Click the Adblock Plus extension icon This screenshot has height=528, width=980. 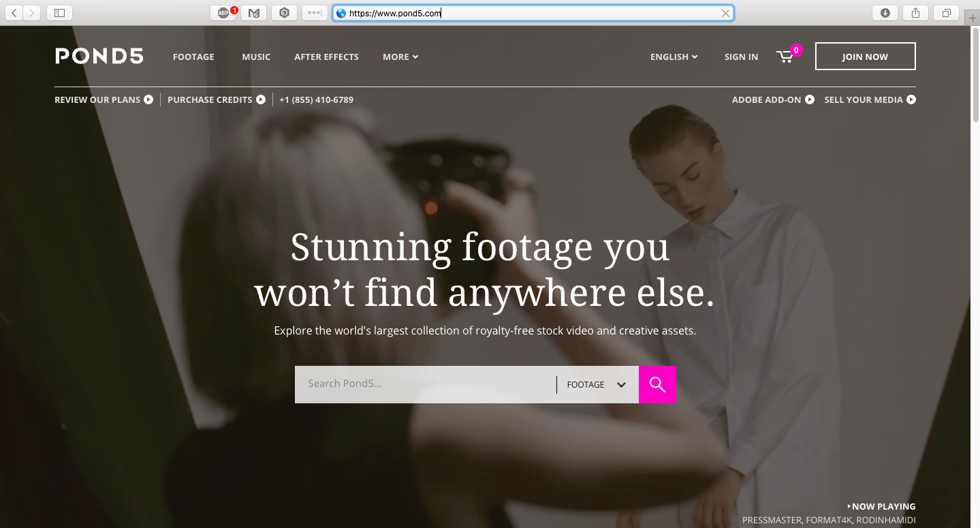(x=223, y=13)
